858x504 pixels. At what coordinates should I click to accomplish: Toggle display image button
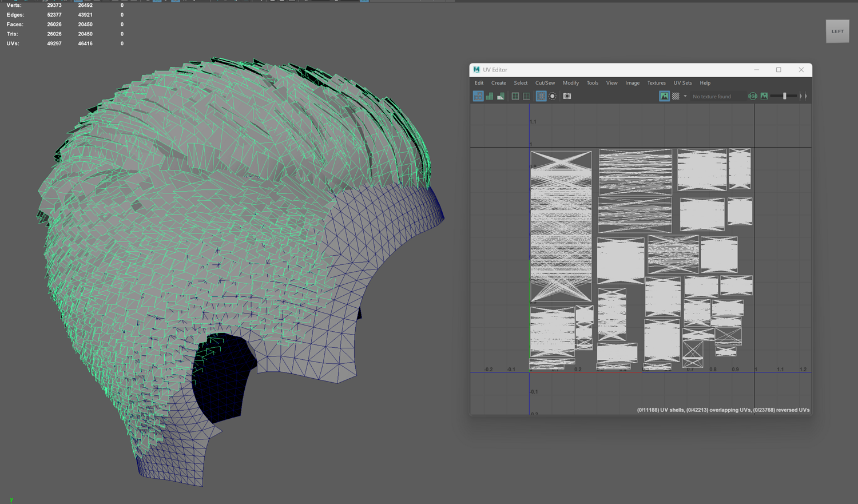(664, 96)
